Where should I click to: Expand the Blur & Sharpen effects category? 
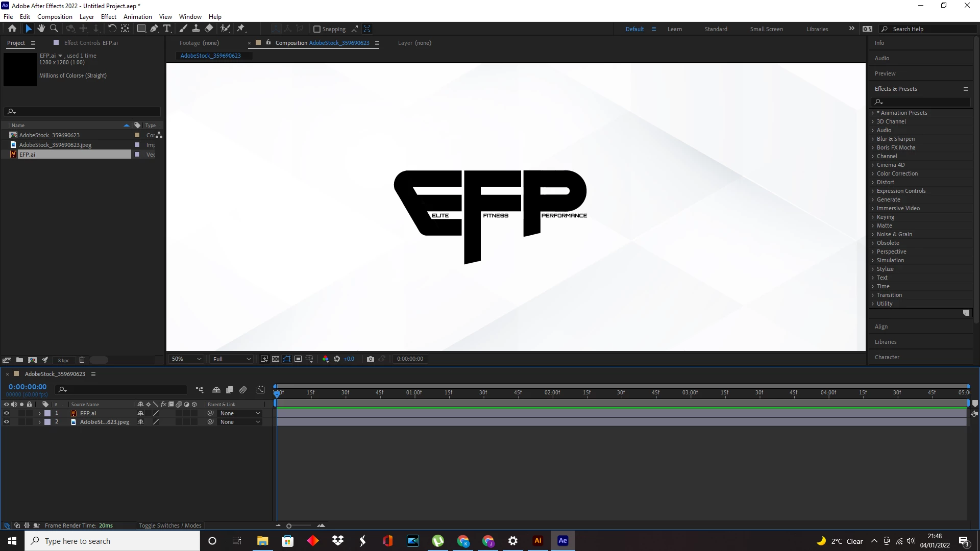coord(873,139)
